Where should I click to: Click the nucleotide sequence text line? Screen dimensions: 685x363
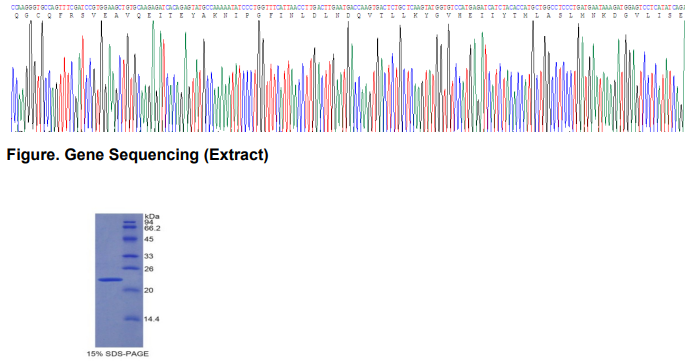[x=348, y=7]
